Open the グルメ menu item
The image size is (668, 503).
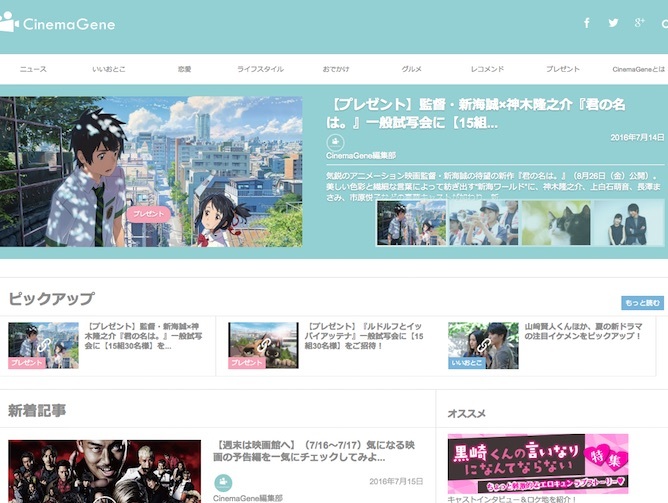point(412,69)
